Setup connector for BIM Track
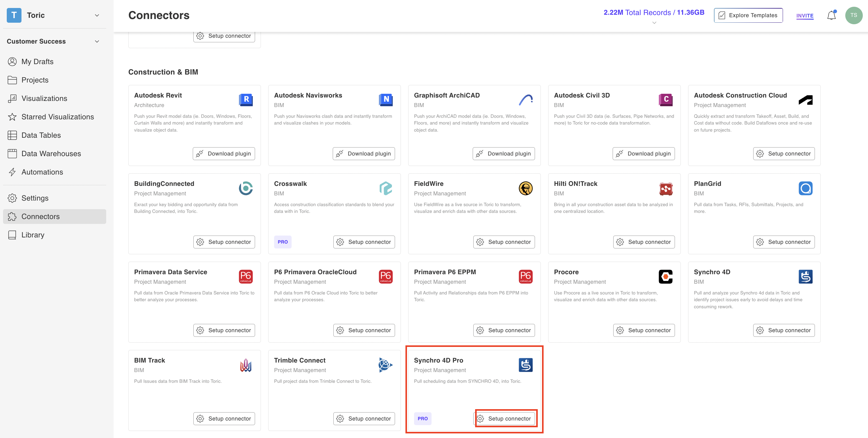Image resolution: width=868 pixels, height=438 pixels. point(224,418)
